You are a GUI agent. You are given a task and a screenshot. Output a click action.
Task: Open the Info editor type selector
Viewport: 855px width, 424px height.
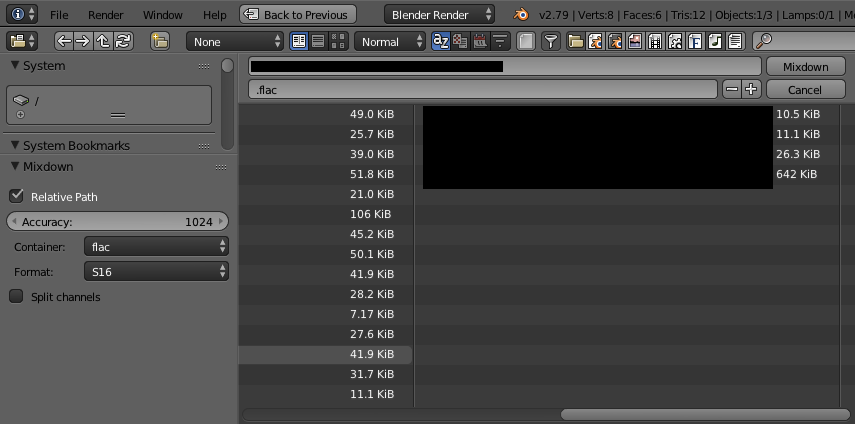(x=22, y=15)
